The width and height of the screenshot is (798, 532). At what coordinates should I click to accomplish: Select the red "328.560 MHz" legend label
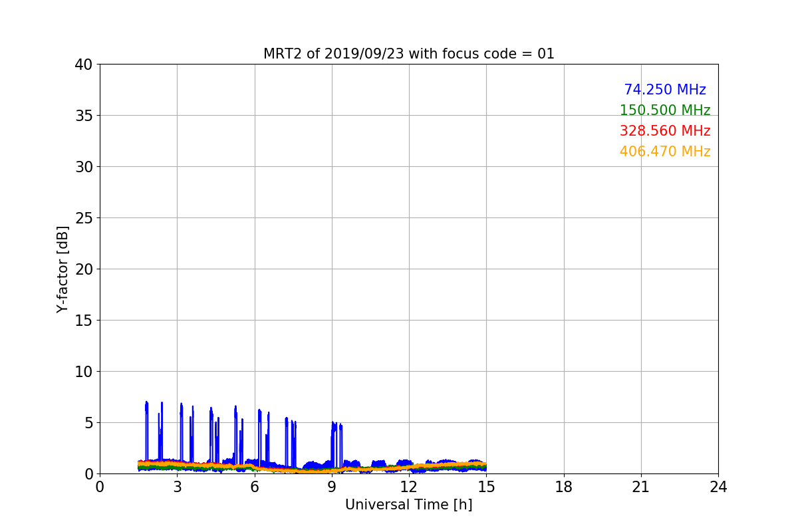665,131
